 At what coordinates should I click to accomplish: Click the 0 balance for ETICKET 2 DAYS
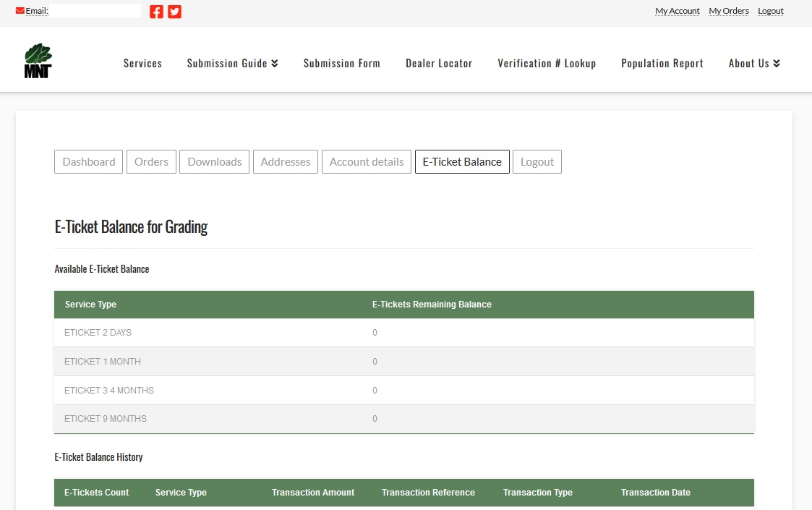pos(375,333)
